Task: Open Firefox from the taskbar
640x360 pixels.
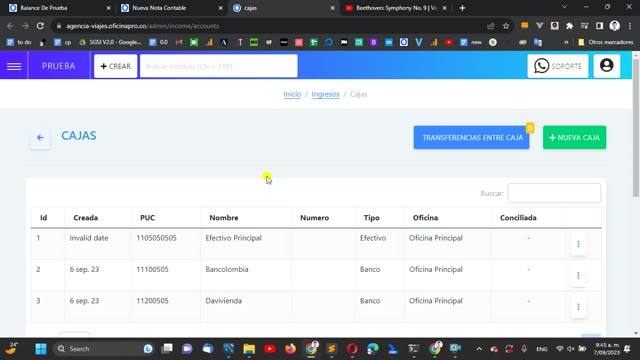Action: point(290,349)
